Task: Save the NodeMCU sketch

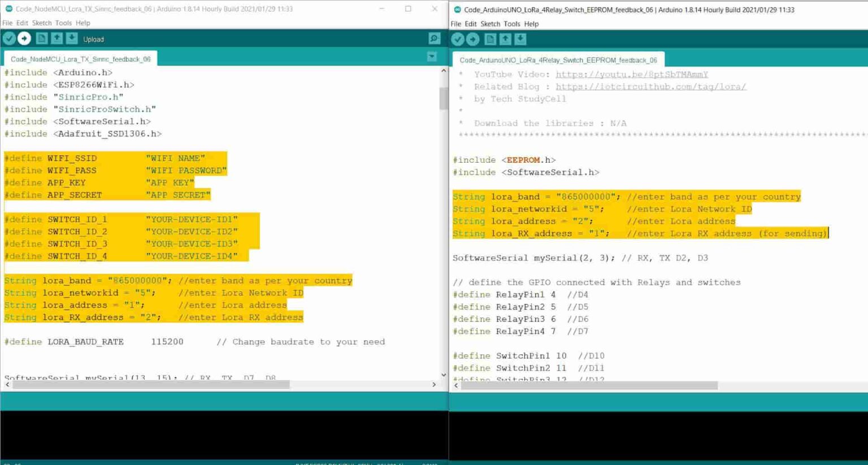Action: pos(71,38)
